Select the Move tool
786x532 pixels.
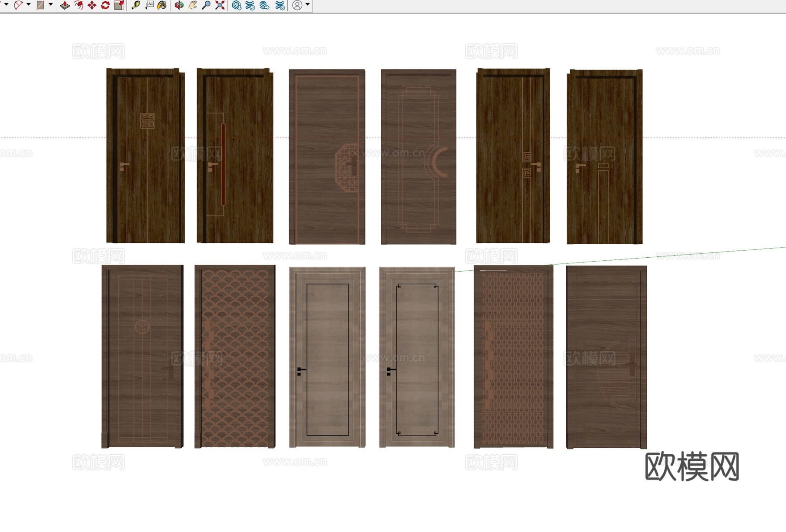click(92, 5)
